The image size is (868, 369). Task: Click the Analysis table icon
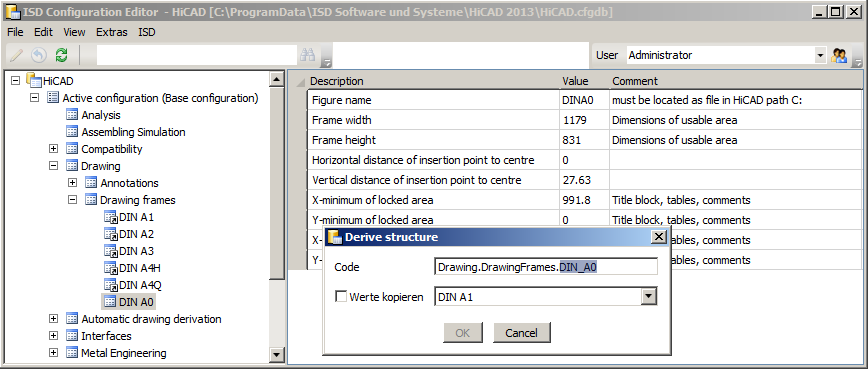point(72,115)
